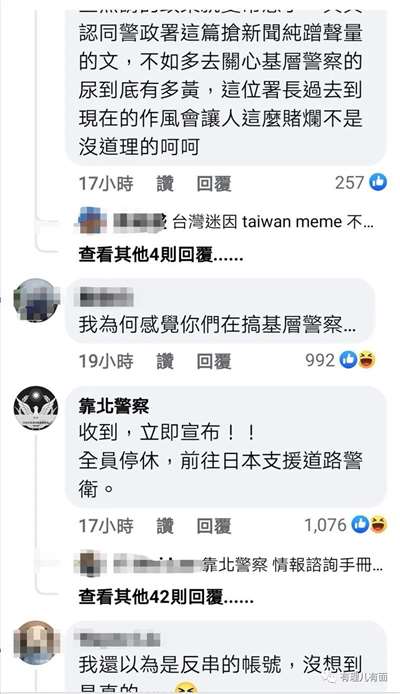Open the 17小時 timestamp under 靠北警察 comment
This screenshot has height=694, width=400.
tap(106, 526)
